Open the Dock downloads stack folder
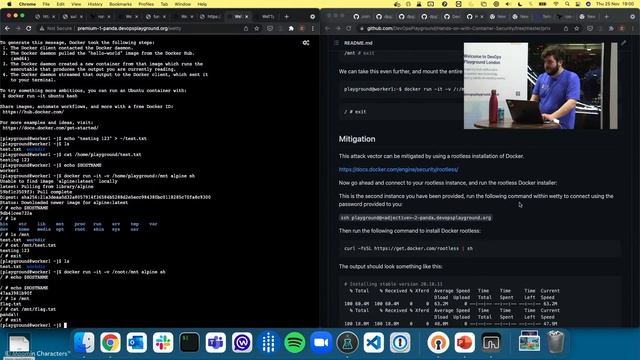Viewport: 640px width, 360px height. pyautogui.click(x=529, y=342)
